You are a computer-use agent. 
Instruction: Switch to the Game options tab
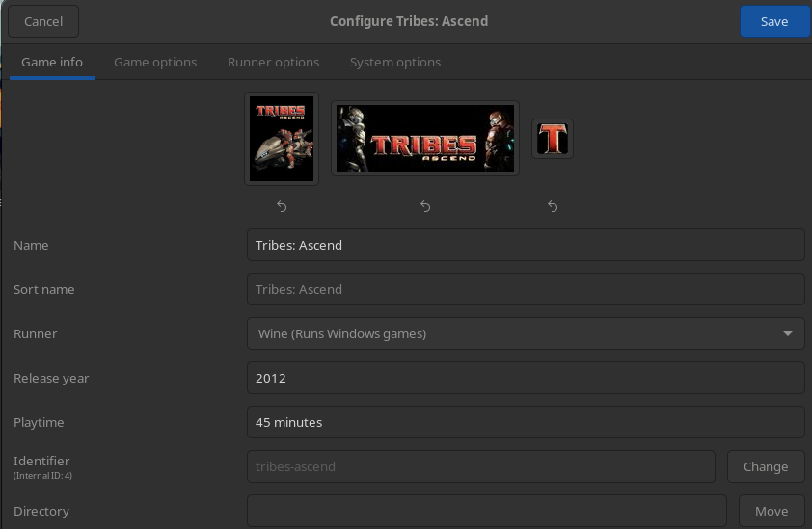tap(155, 62)
